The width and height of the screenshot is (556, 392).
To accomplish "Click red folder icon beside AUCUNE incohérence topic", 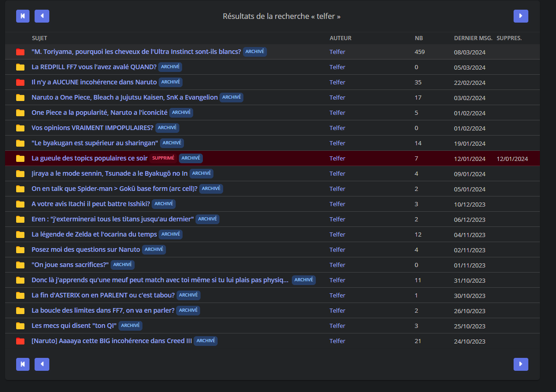I will 20,83.
